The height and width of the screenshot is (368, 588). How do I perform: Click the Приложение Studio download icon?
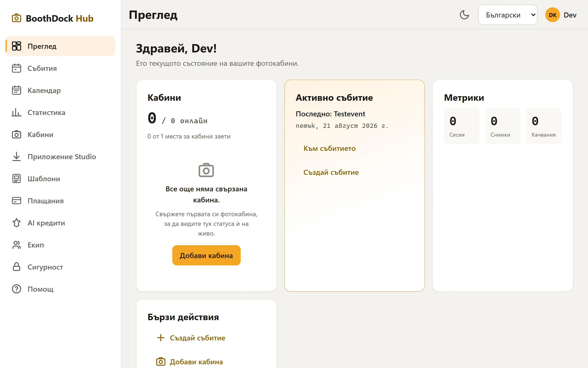coord(16,156)
